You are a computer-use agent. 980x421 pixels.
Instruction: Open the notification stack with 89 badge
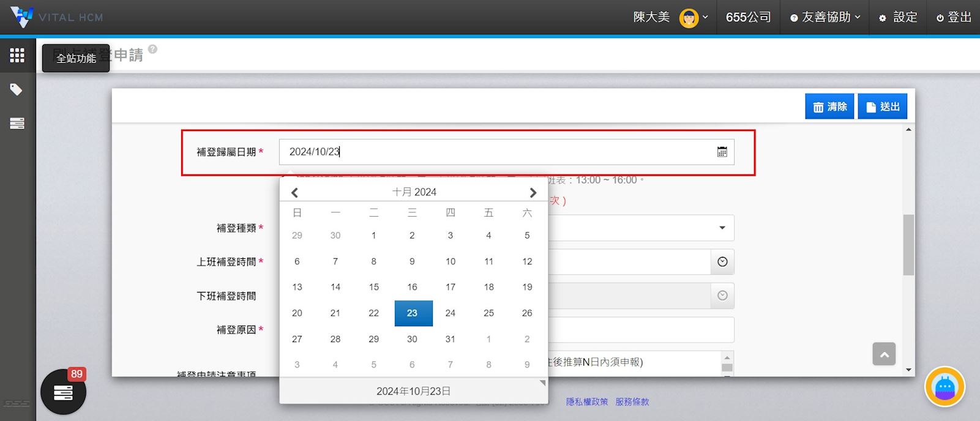pos(63,392)
